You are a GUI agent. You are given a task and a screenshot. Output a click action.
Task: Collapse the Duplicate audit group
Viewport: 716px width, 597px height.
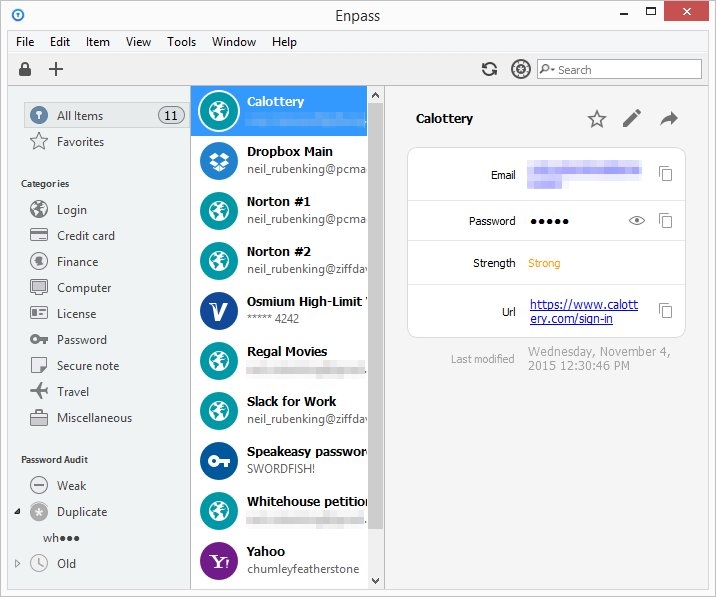[17, 512]
